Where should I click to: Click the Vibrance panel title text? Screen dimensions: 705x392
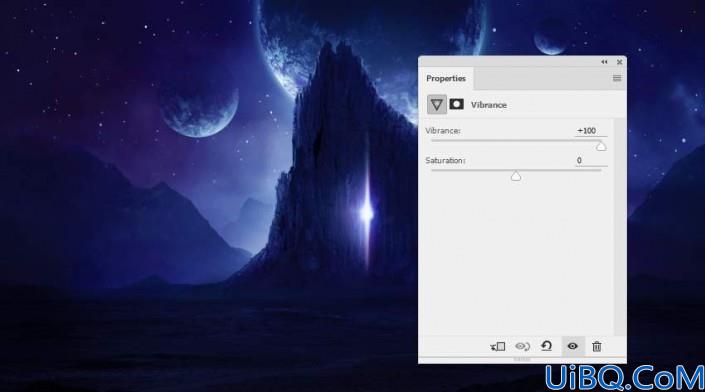[x=489, y=105]
